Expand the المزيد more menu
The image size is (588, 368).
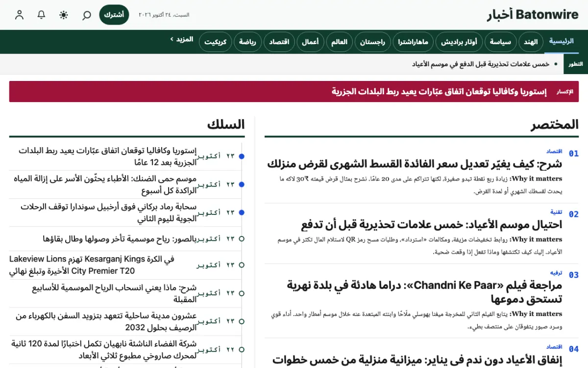[x=182, y=39]
